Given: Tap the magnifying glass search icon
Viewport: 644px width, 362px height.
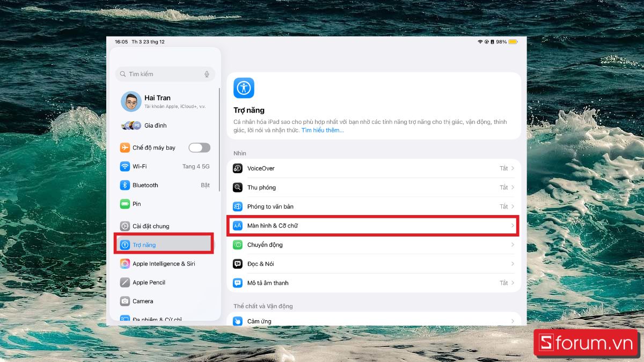Looking at the screenshot, I should click(x=123, y=74).
